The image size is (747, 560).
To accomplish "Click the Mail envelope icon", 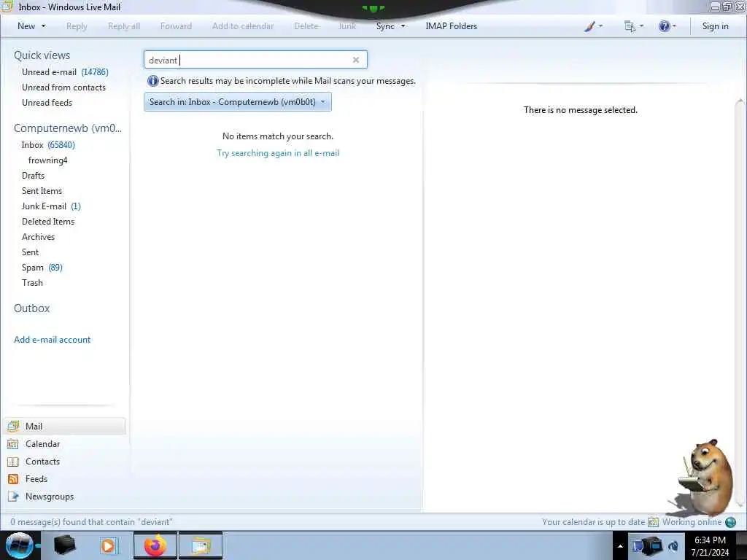I will tap(13, 426).
